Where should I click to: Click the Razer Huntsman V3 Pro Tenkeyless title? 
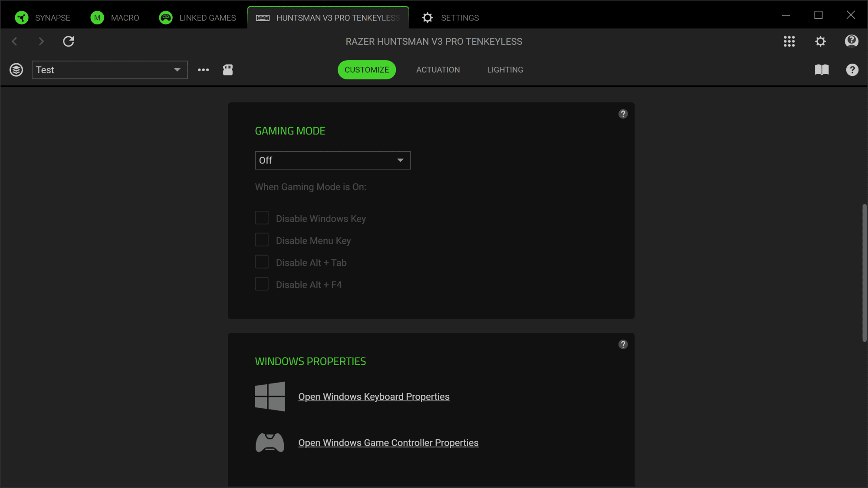coord(434,42)
